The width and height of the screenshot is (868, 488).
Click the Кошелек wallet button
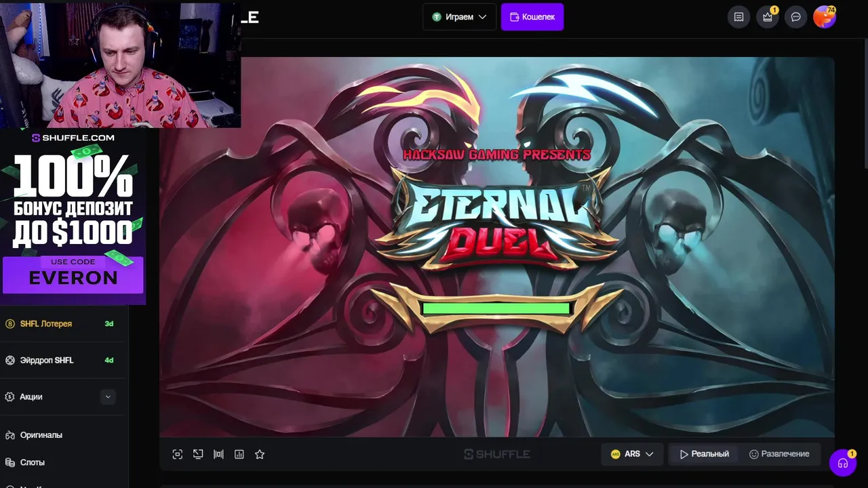point(532,17)
